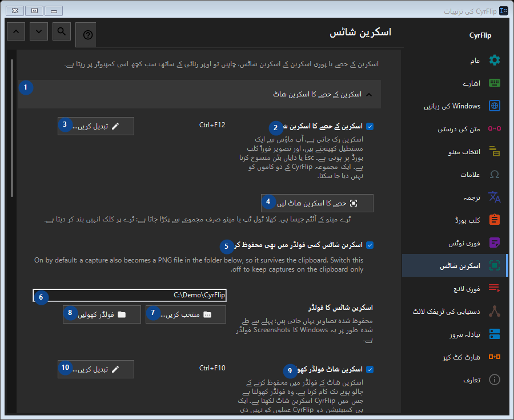Go to next result with down arrow

point(39,31)
